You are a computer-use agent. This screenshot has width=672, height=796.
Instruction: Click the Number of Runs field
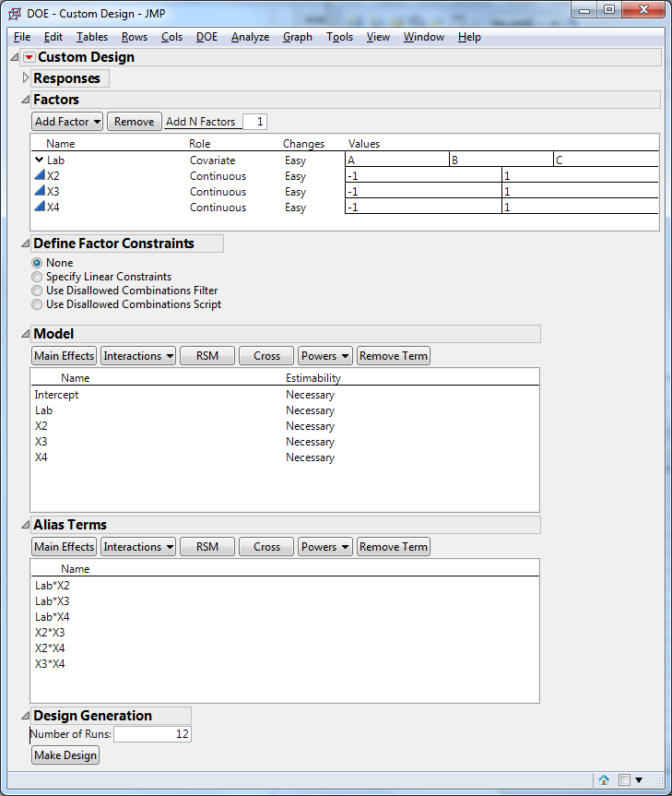152,734
